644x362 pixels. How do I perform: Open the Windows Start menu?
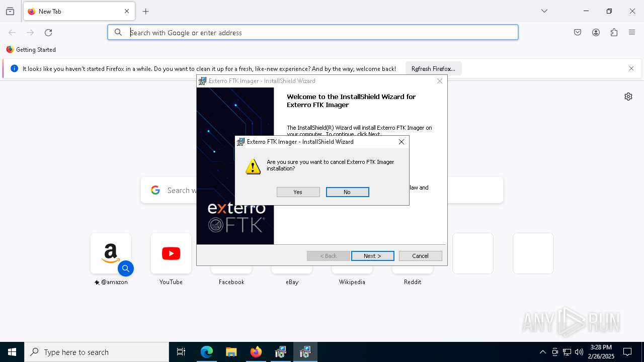tap(12, 352)
